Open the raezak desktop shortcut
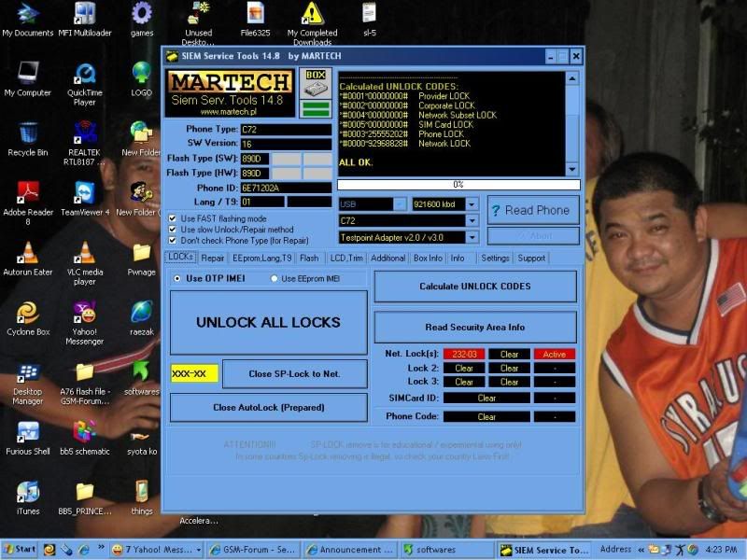747x560 pixels. [x=142, y=318]
